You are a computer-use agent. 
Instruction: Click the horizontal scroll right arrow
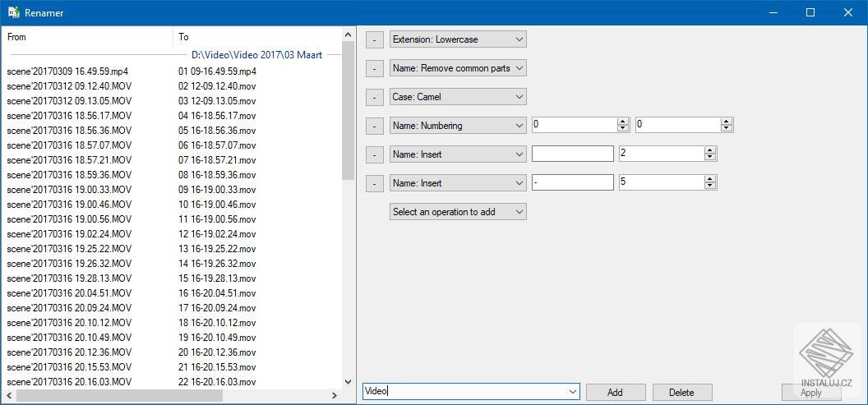tap(335, 396)
